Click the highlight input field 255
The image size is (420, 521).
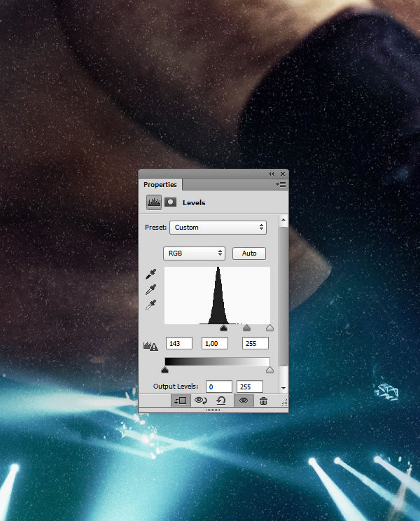[x=255, y=343]
